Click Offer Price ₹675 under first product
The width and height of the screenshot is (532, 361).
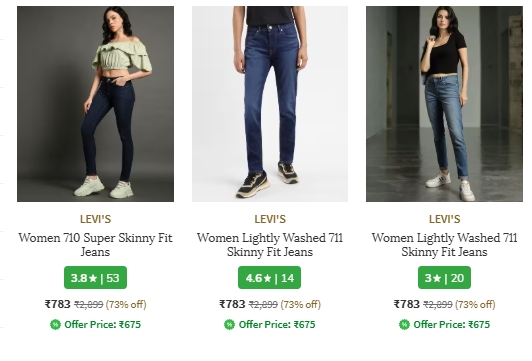point(102,325)
